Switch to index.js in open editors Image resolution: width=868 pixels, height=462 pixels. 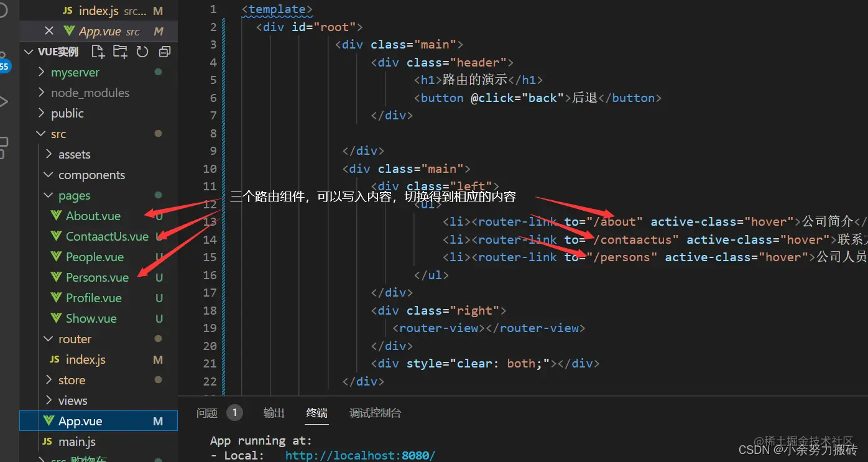98,11
